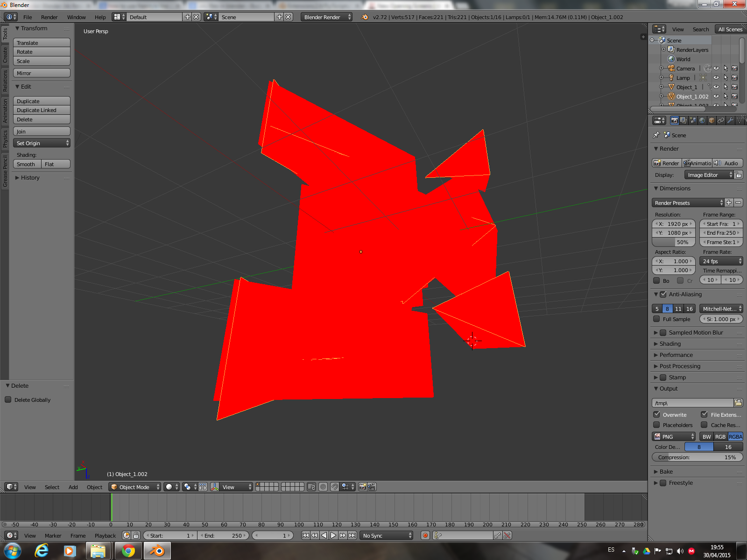747x560 pixels.
Task: Toggle the 3D manipulator axes icon
Action: coord(215,487)
